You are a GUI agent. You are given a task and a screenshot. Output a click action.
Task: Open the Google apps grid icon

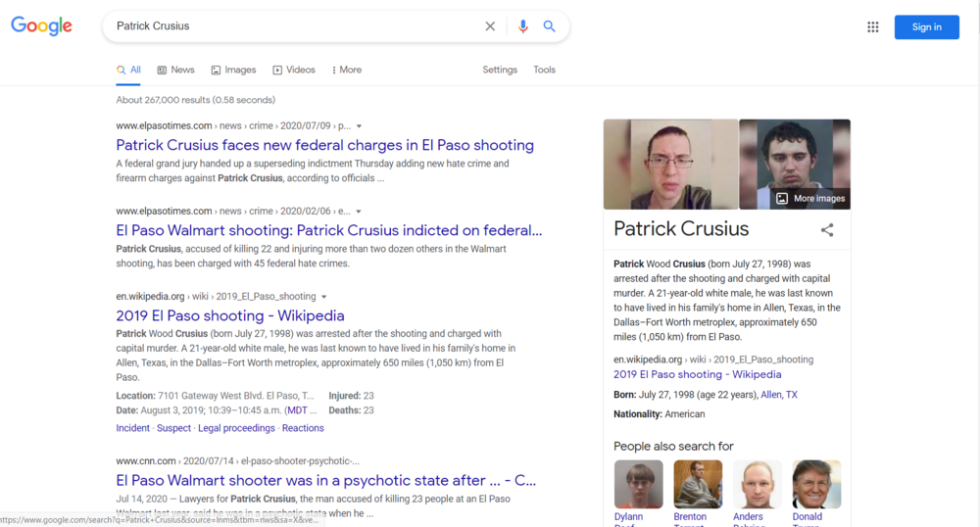point(873,26)
